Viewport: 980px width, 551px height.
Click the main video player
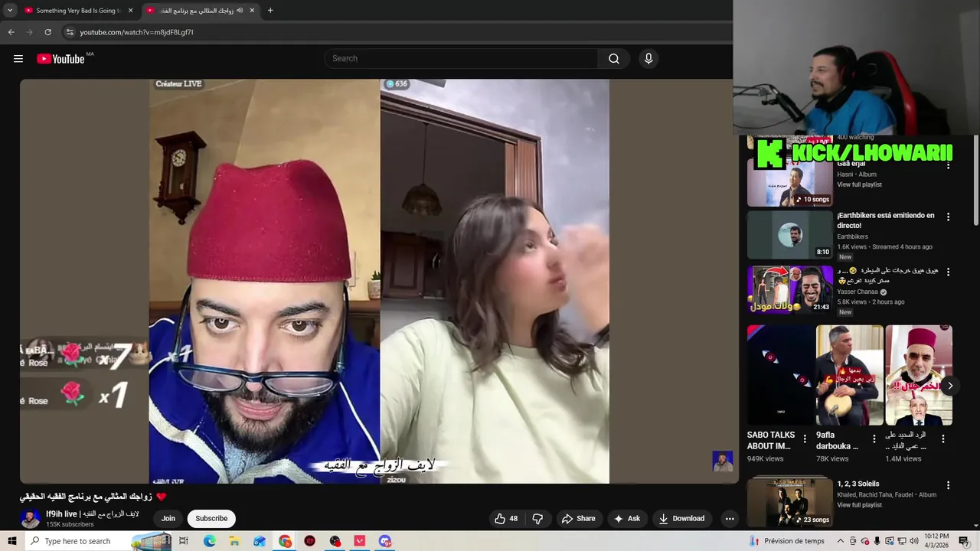pos(379,281)
